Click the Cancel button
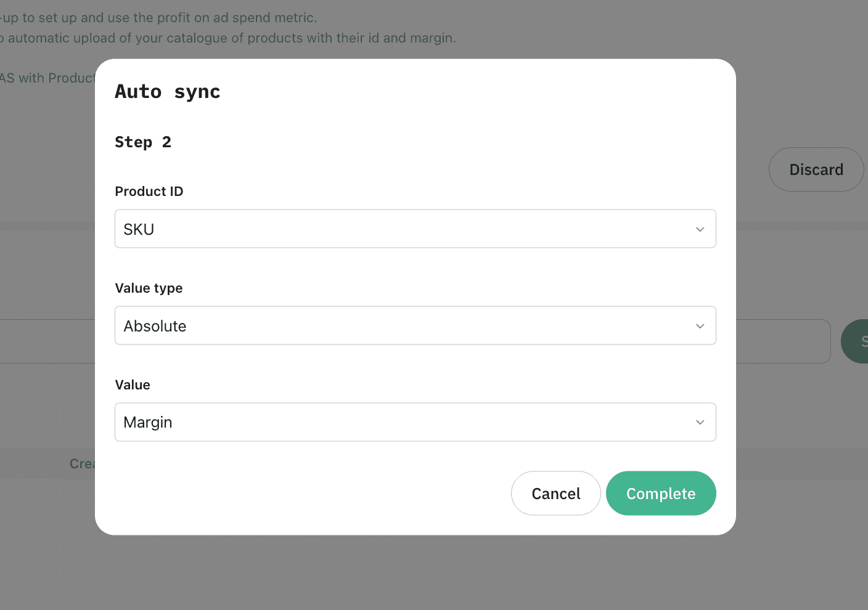The width and height of the screenshot is (868, 610). click(555, 493)
